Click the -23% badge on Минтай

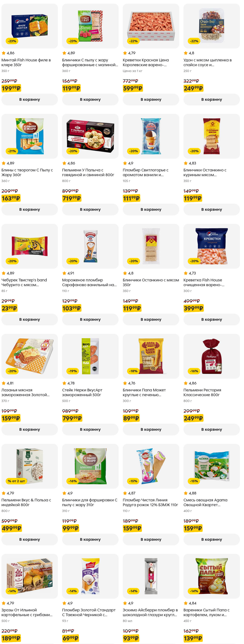(x=12, y=41)
